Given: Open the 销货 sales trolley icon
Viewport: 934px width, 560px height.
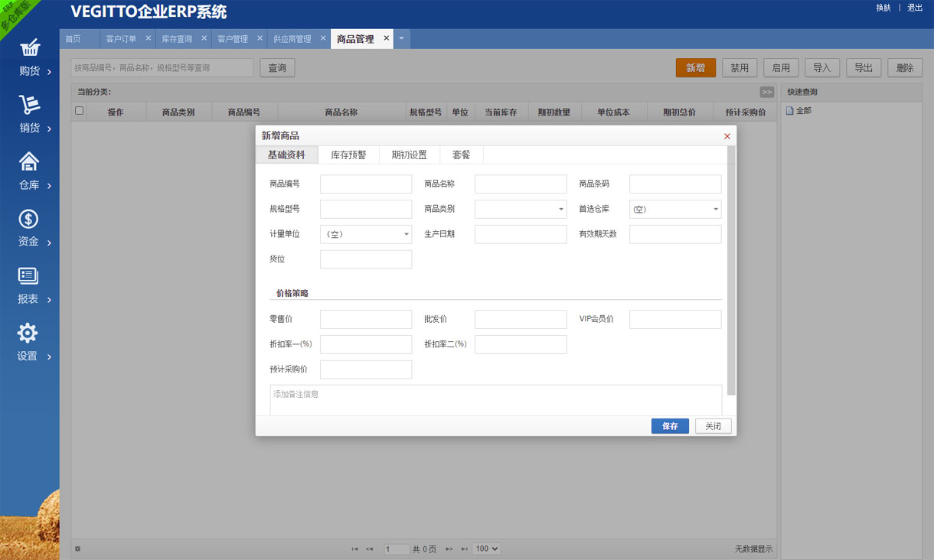Looking at the screenshot, I should [29, 106].
